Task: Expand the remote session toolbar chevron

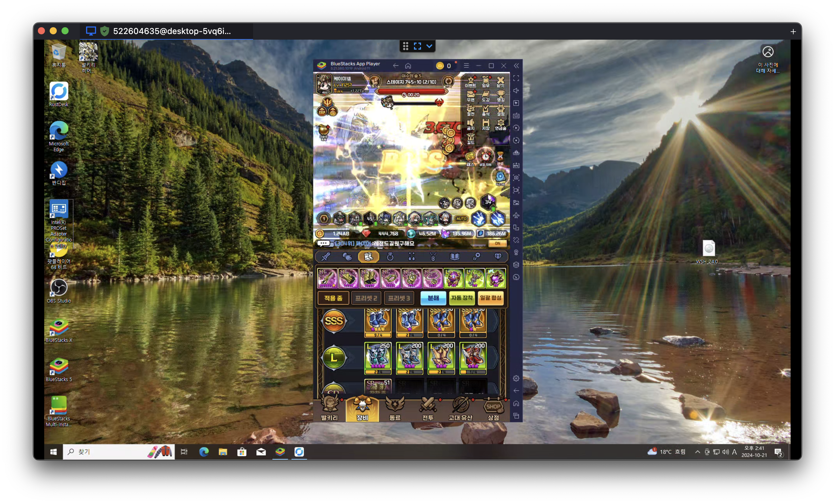Action: point(429,46)
